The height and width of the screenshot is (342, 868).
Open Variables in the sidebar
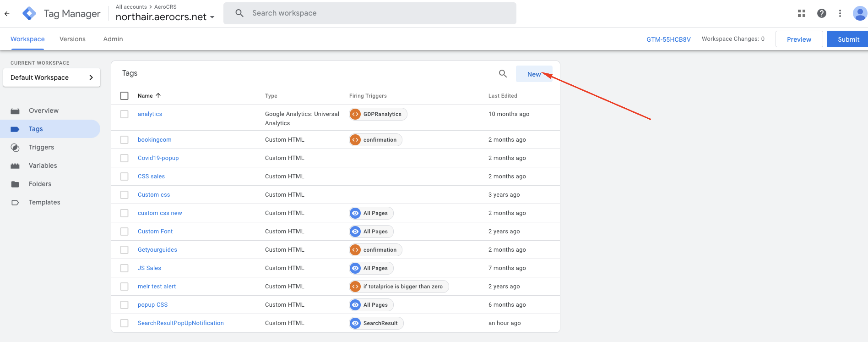point(50,165)
